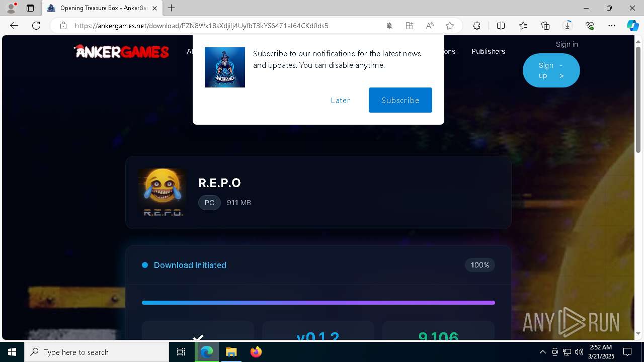
Task: Click the PC platform badge
Action: [209, 203]
